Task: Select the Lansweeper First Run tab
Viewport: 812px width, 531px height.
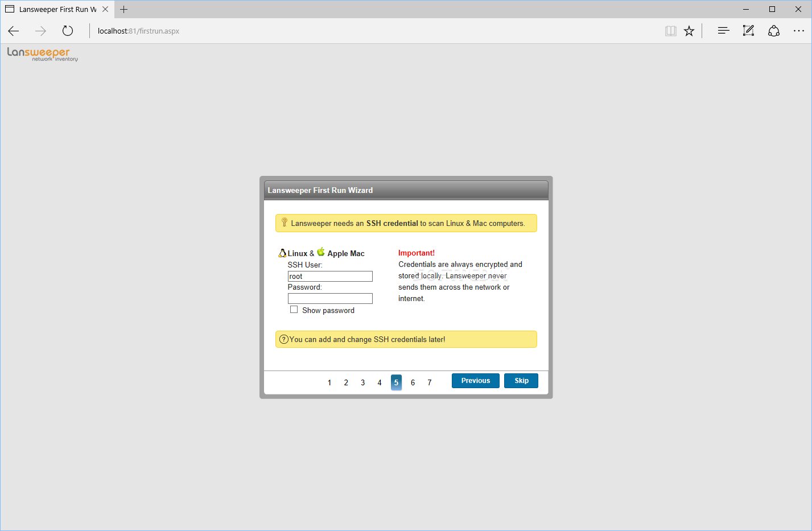Action: pyautogui.click(x=57, y=9)
